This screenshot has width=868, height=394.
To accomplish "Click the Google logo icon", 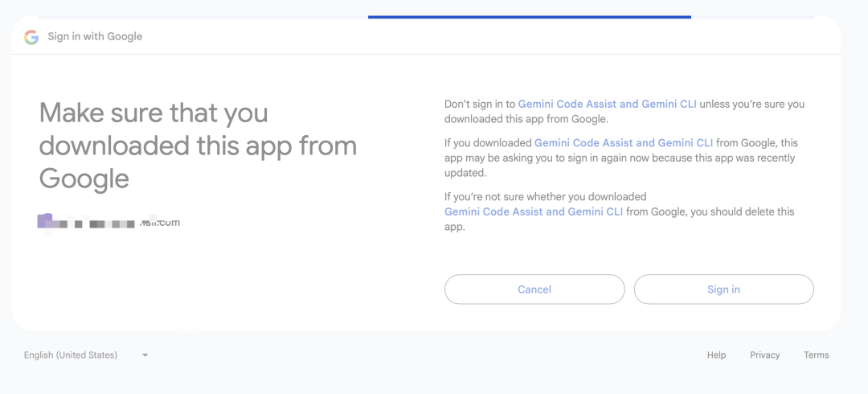I will tap(31, 37).
